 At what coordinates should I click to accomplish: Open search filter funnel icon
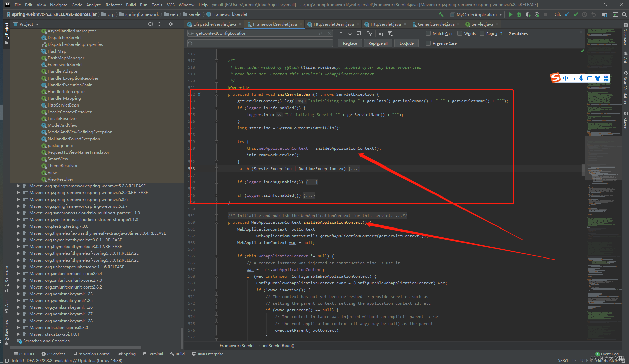click(x=390, y=33)
